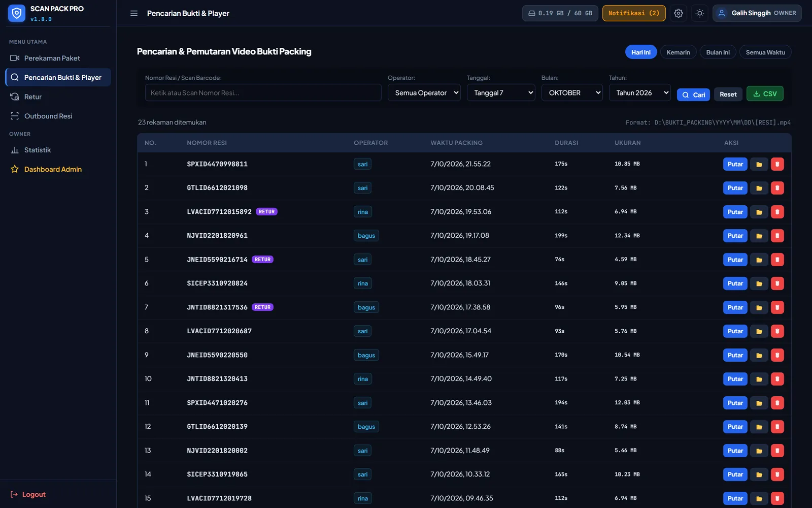
Task: Toggle the light/dark theme sun icon
Action: [x=700, y=13]
